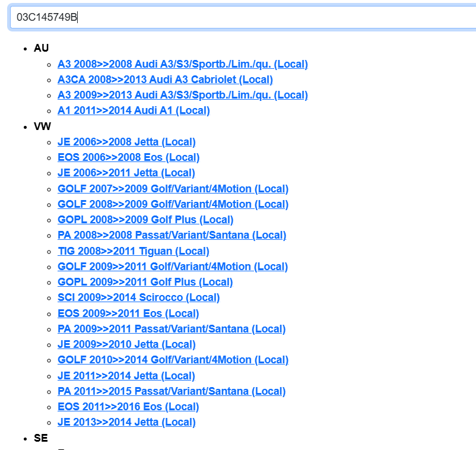Image resolution: width=476 pixels, height=450 pixels.
Task: Open JE 2013>>2014 Jetta link
Action: (126, 422)
